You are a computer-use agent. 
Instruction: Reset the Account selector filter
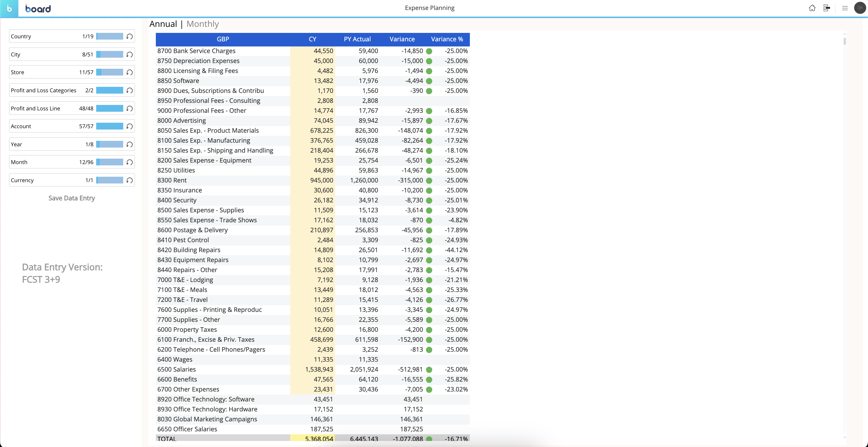(129, 126)
